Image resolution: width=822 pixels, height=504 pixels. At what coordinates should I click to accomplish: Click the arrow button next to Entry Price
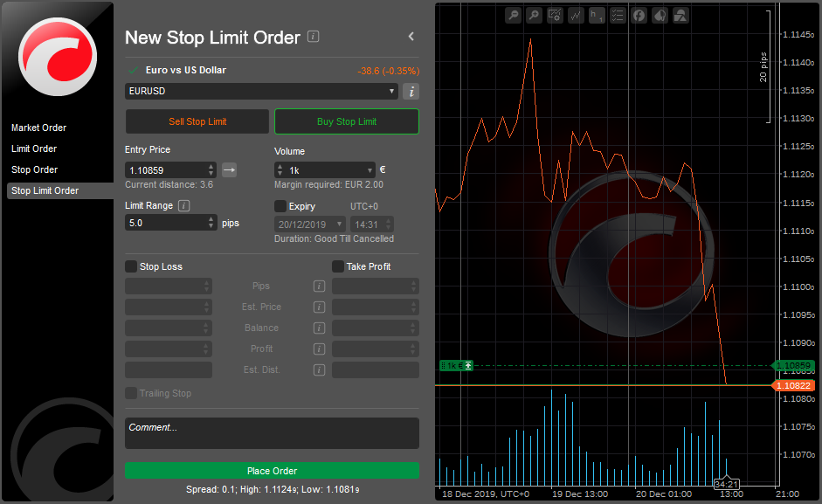click(229, 169)
